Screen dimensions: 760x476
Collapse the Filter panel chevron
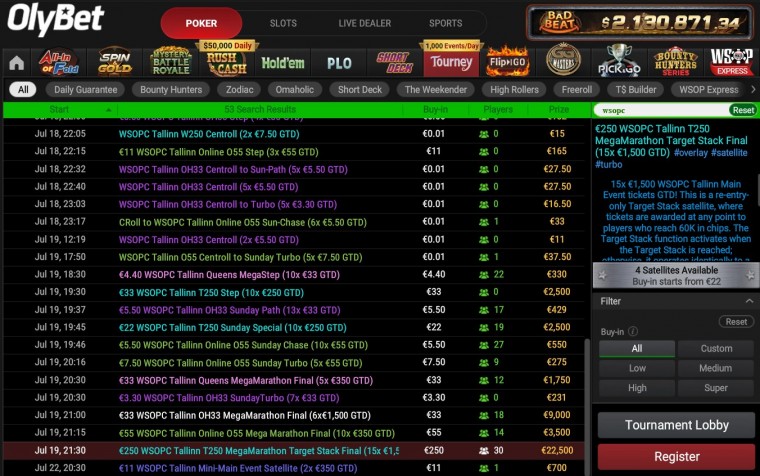tap(749, 301)
